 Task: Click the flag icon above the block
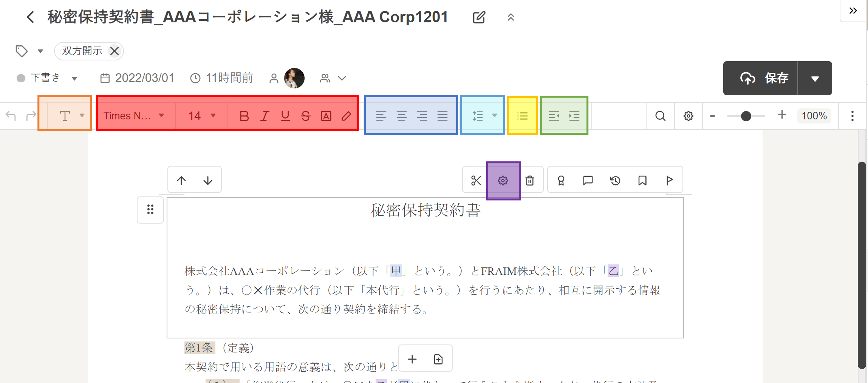(669, 180)
